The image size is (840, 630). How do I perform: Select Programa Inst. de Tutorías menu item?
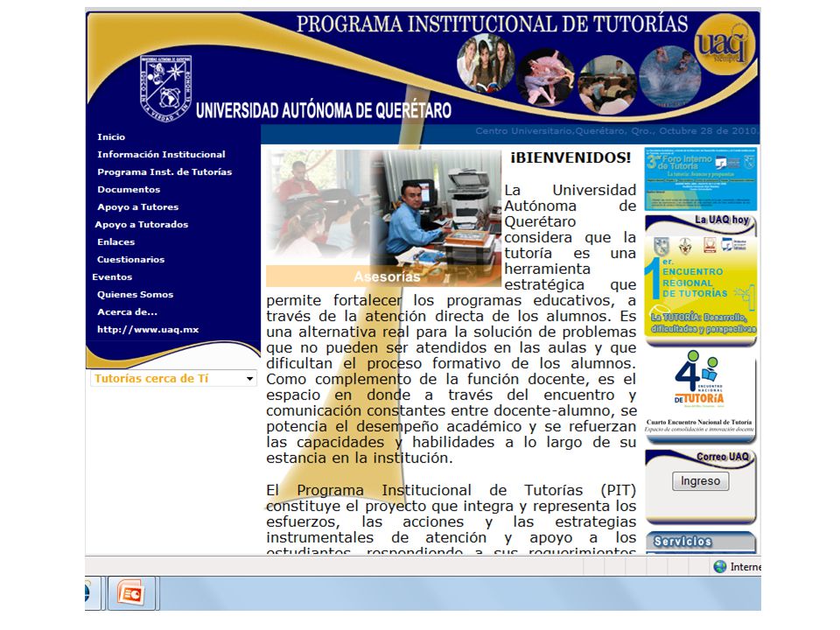(x=164, y=172)
